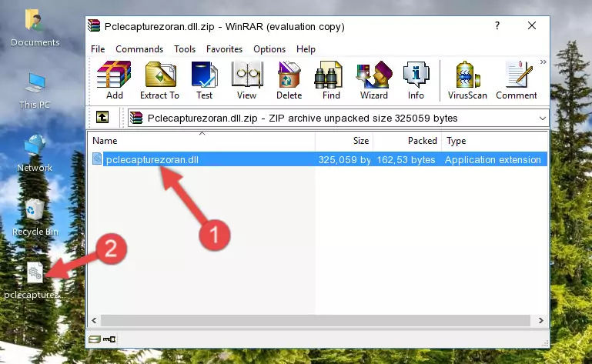Show archive Info

pyautogui.click(x=416, y=81)
